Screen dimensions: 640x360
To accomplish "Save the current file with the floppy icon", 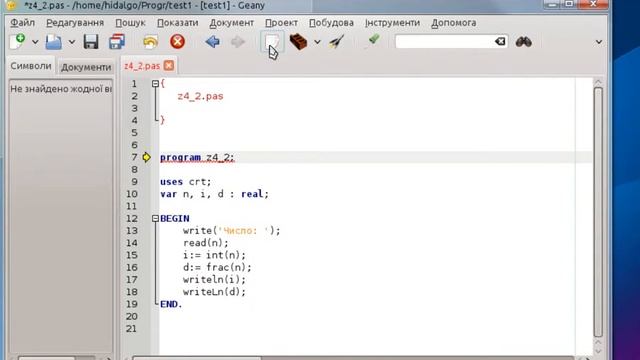I will click(91, 42).
